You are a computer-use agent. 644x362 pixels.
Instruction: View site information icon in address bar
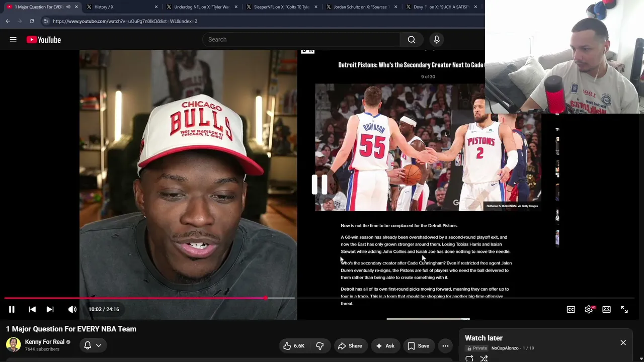pyautogui.click(x=46, y=21)
